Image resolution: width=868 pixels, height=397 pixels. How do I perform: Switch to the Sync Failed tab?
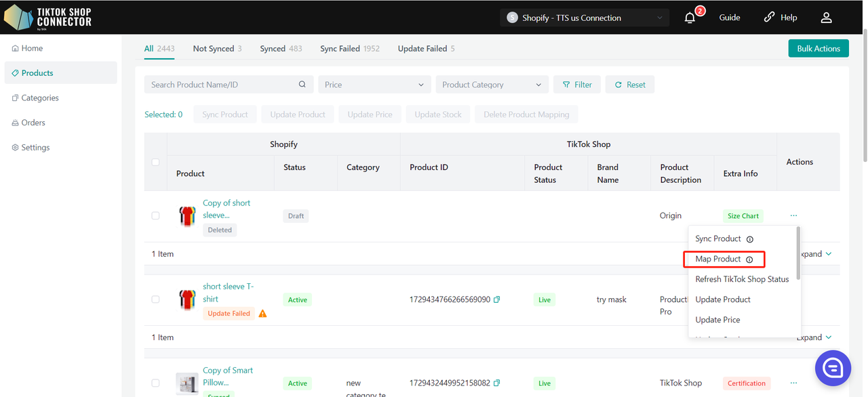[x=349, y=49]
